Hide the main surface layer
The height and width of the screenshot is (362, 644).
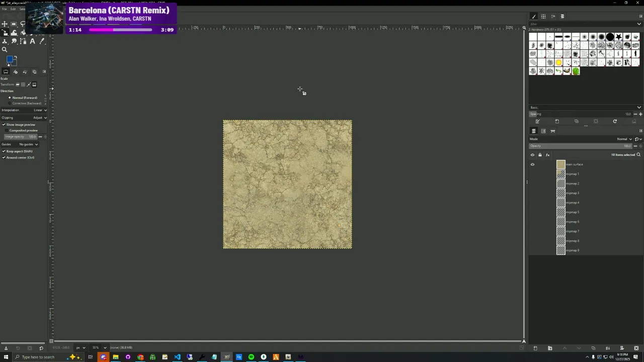(532, 164)
